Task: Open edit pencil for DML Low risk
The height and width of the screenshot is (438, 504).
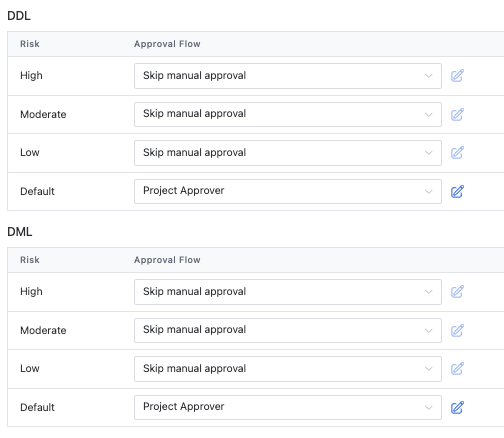Action: (x=457, y=369)
